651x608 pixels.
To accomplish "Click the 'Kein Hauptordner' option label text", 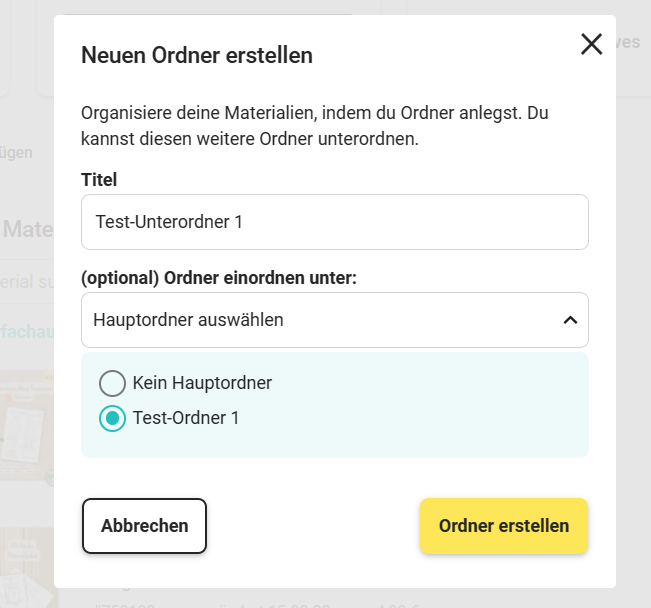I will point(202,383).
